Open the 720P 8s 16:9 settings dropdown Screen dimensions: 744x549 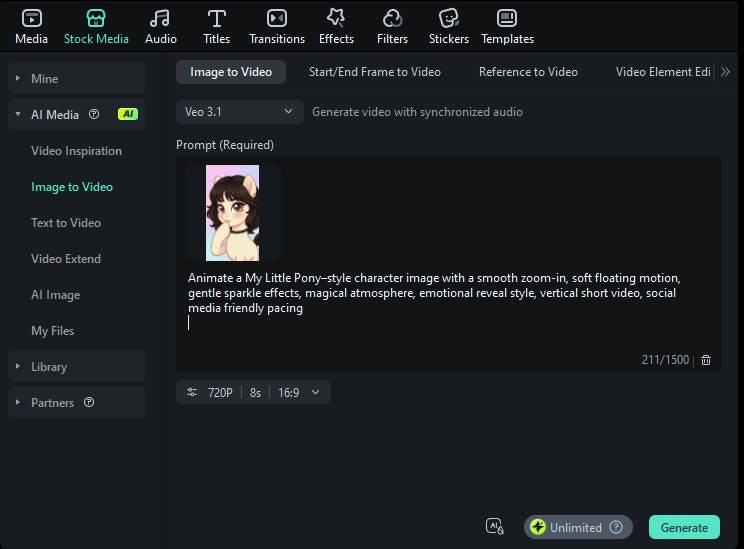pos(253,392)
